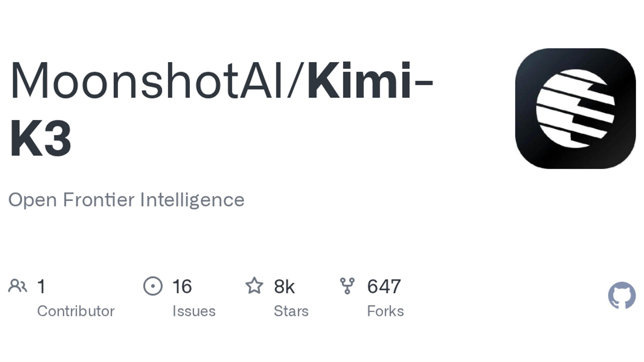
Task: Click the fork branch icon
Action: click(347, 286)
